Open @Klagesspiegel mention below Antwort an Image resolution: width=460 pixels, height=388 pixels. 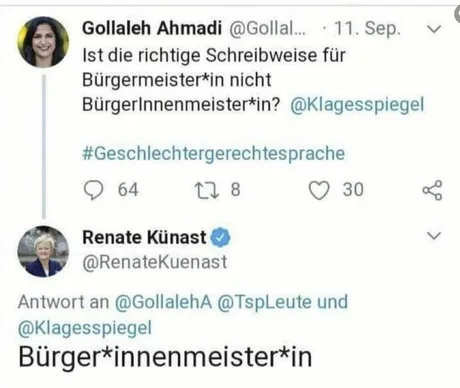[85, 328]
